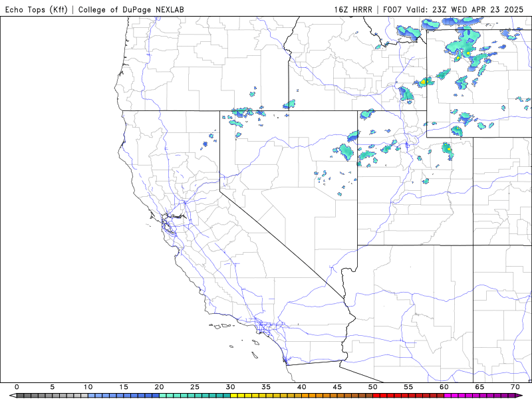Image resolution: width=532 pixels, height=399 pixels.
Task: Click the color scale label "40"
Action: coord(302,387)
